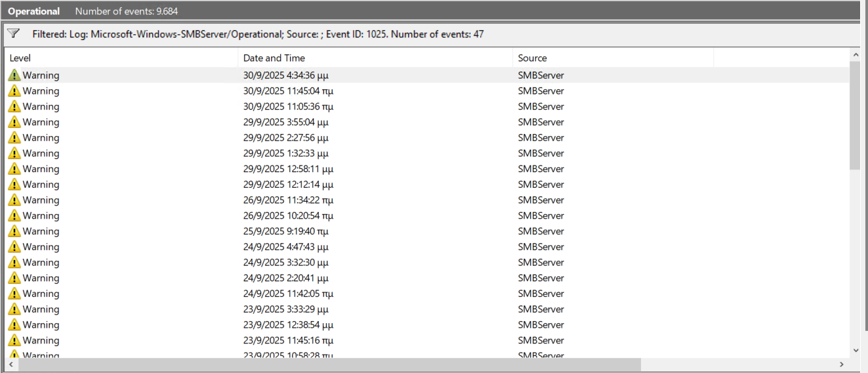Viewport: 868px width, 373px height.
Task: Click warning icon for 25/9/2025 9:19:40 event
Action: (x=14, y=231)
